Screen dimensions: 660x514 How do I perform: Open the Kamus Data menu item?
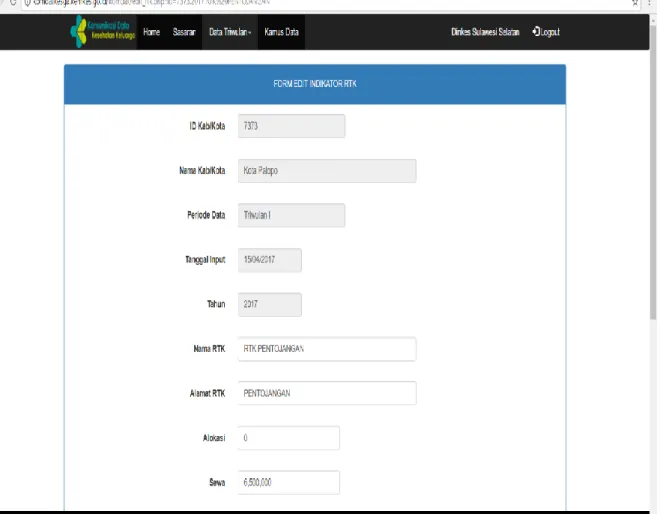pyautogui.click(x=281, y=32)
